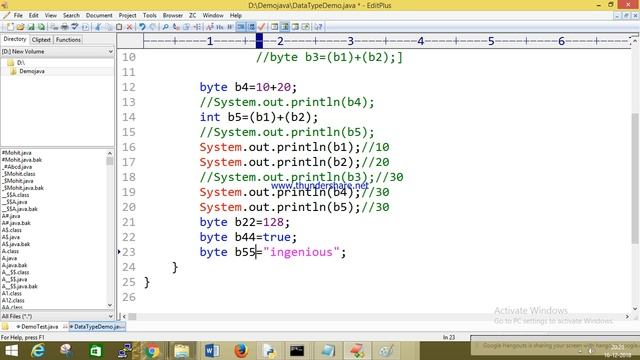Click file list scrollbar down arrow
This screenshot has height=360, width=640.
[110, 305]
